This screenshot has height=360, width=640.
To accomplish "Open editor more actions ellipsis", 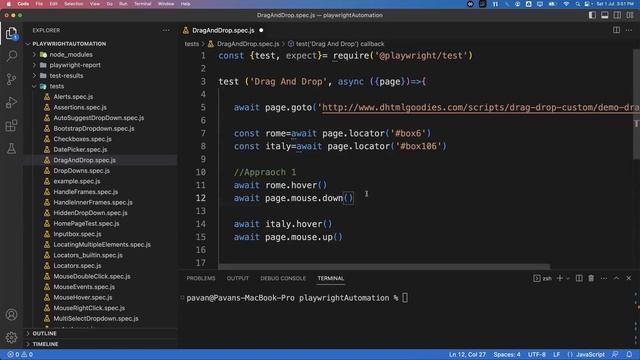I will [629, 30].
